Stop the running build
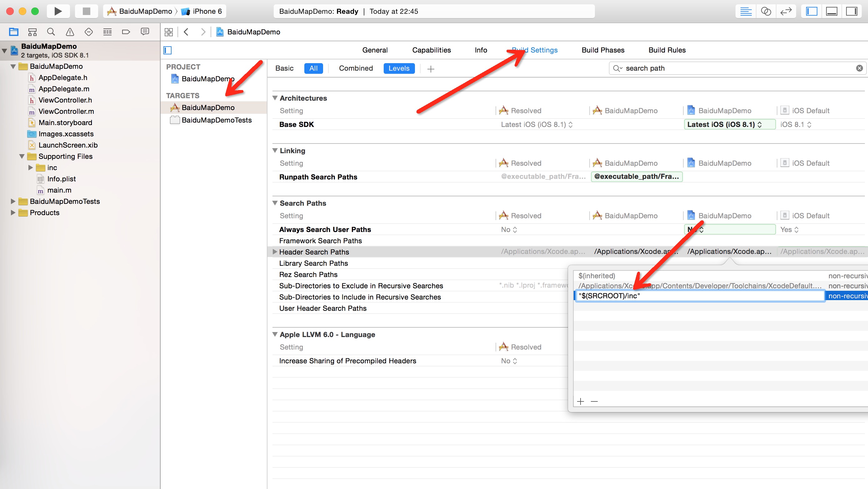868x489 pixels. click(87, 11)
